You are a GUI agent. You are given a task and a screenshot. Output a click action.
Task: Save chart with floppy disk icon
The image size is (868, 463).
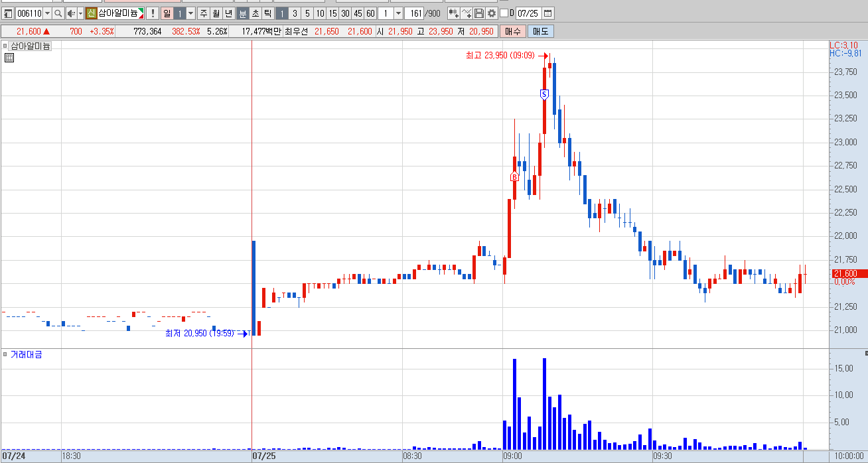click(479, 13)
